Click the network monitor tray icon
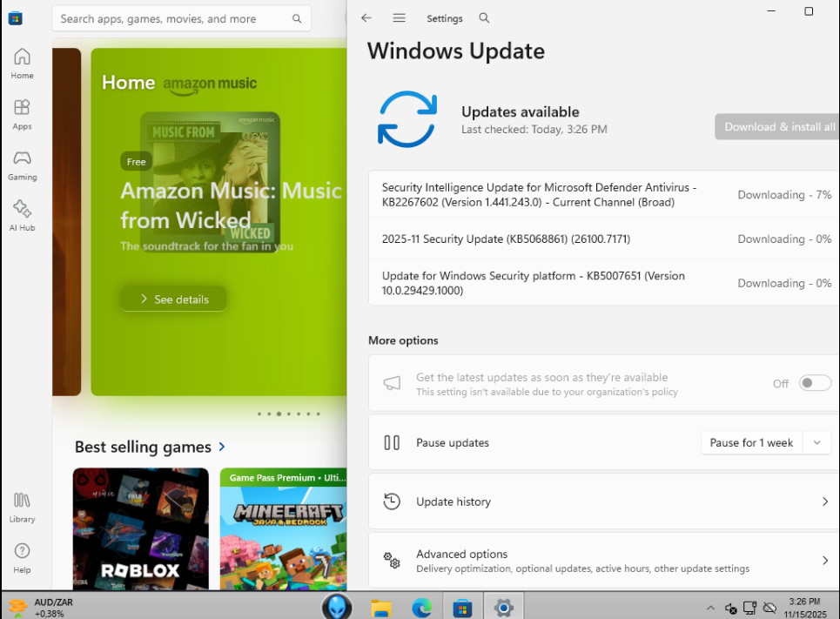840x619 pixels. [750, 608]
